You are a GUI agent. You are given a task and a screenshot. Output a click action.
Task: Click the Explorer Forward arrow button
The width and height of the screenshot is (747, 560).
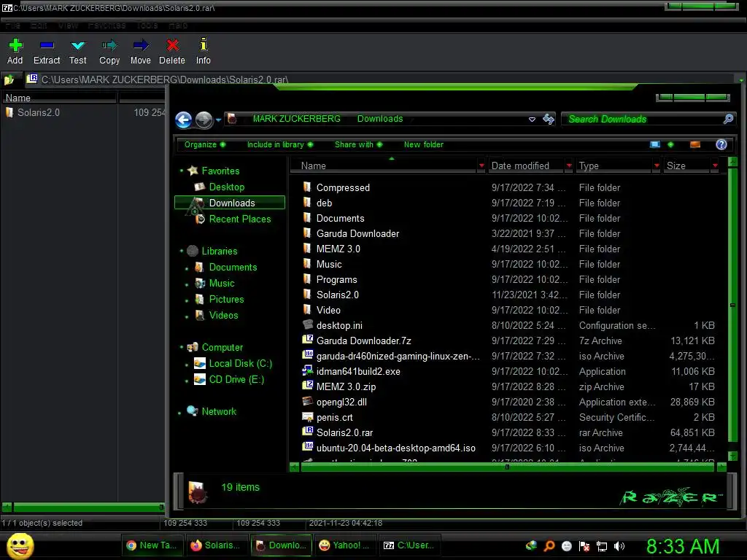(204, 120)
